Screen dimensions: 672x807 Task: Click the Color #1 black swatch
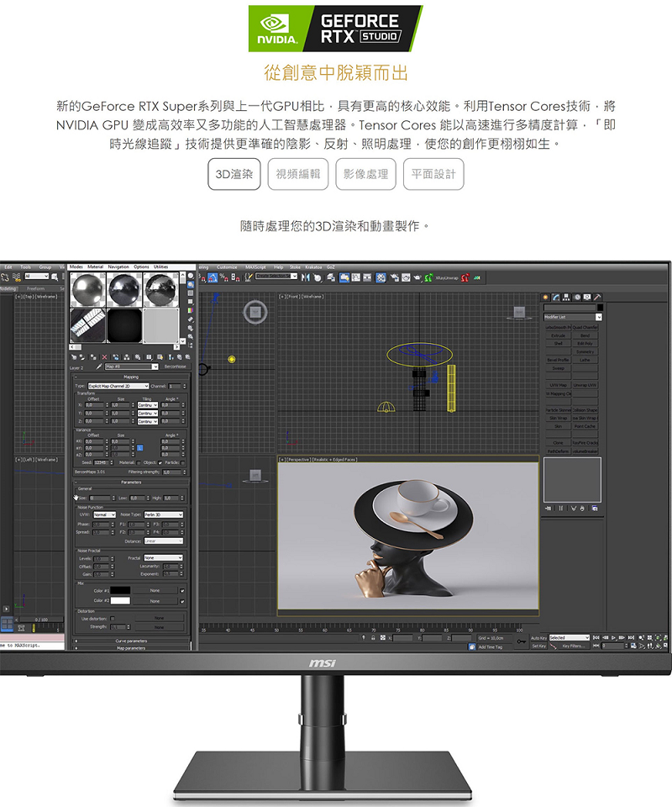pos(120,590)
